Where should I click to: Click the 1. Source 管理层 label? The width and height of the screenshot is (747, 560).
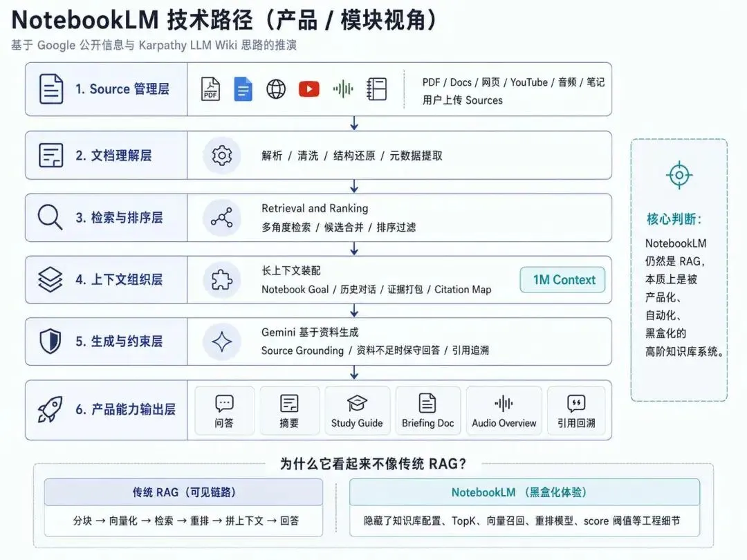pyautogui.click(x=122, y=89)
